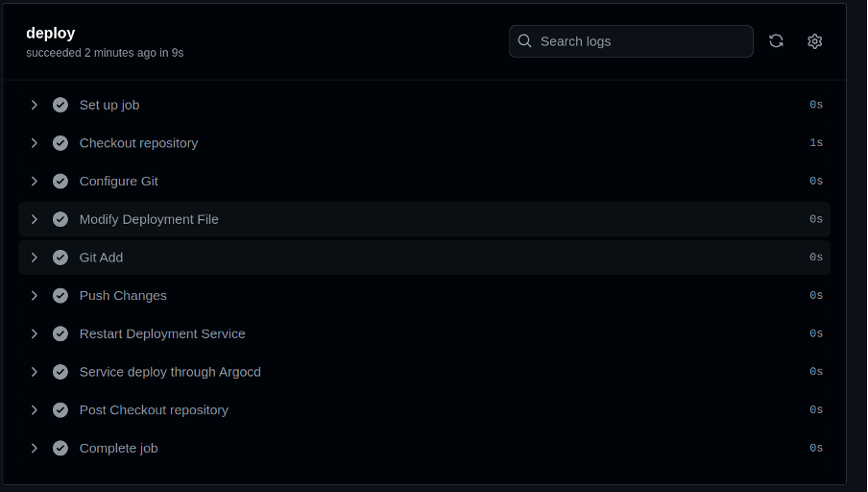Click the deploy job title
Viewport: 868px width, 492px height.
tap(51, 33)
